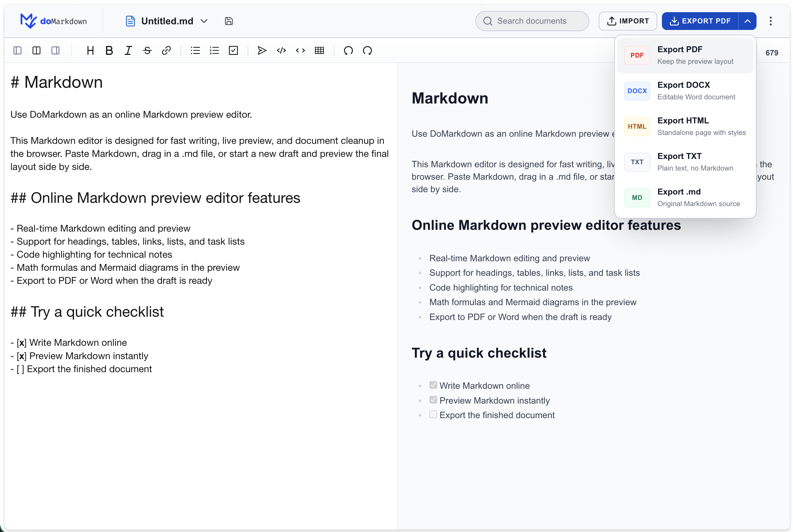Insert inline code with angle brackets icon

(x=300, y=50)
